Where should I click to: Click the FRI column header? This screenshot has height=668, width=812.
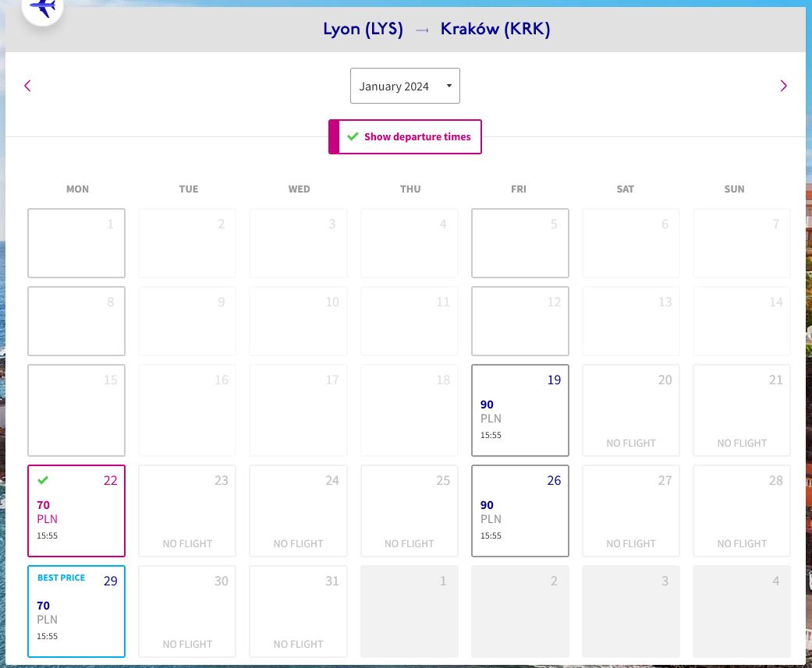(519, 189)
